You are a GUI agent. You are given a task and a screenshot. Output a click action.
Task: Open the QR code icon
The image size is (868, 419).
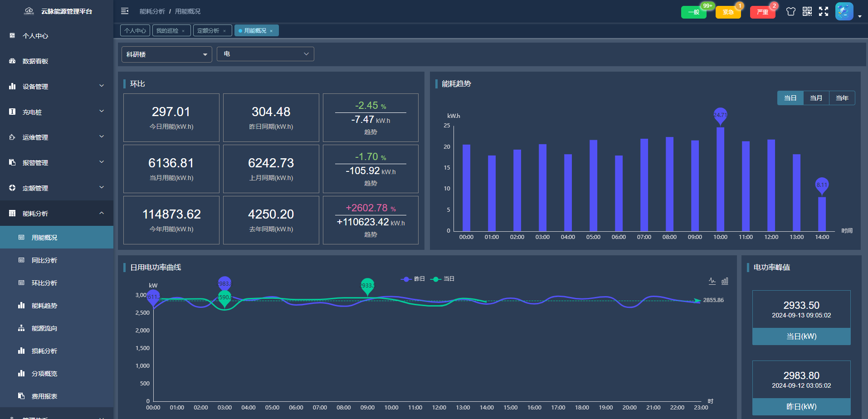pyautogui.click(x=807, y=12)
